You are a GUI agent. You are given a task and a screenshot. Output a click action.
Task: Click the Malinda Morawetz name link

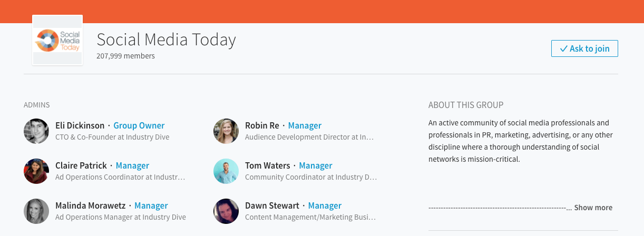[x=90, y=205]
